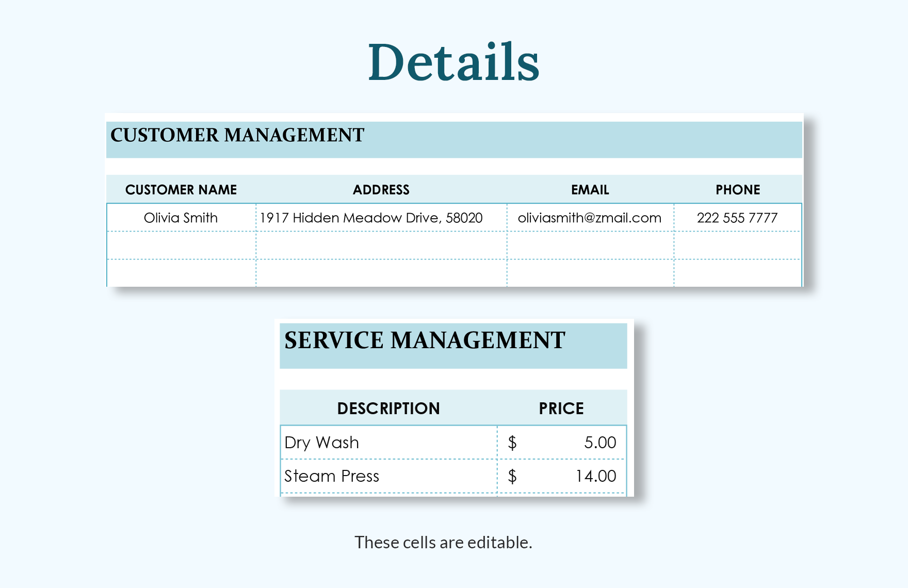The width and height of the screenshot is (908, 588).
Task: Click the 'PHONE' column header
Action: [x=738, y=189]
